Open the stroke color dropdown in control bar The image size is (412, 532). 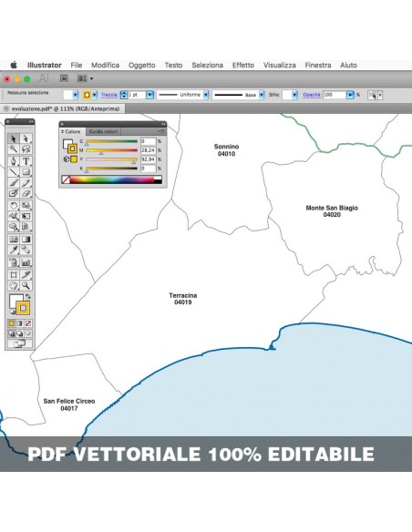(x=95, y=95)
